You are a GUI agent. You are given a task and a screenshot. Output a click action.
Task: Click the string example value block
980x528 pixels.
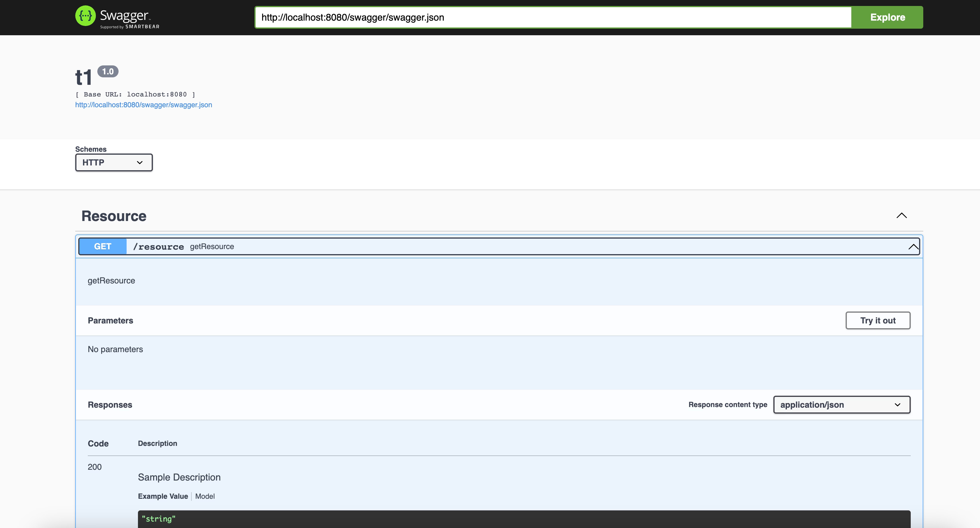pyautogui.click(x=159, y=518)
